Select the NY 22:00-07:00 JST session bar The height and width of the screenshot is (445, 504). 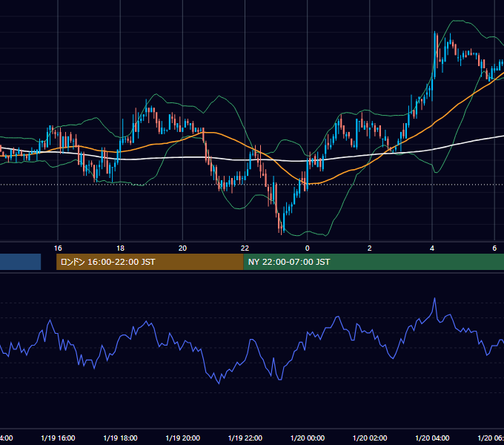pos(374,262)
